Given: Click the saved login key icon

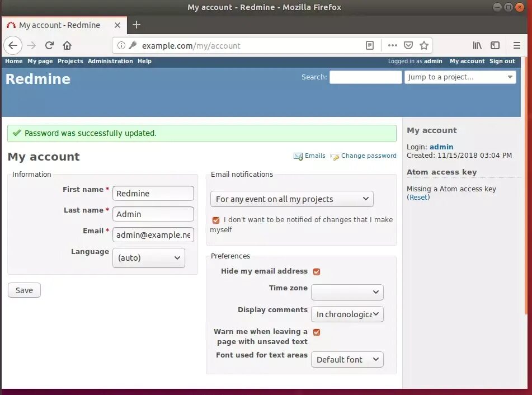Looking at the screenshot, I should click(133, 45).
